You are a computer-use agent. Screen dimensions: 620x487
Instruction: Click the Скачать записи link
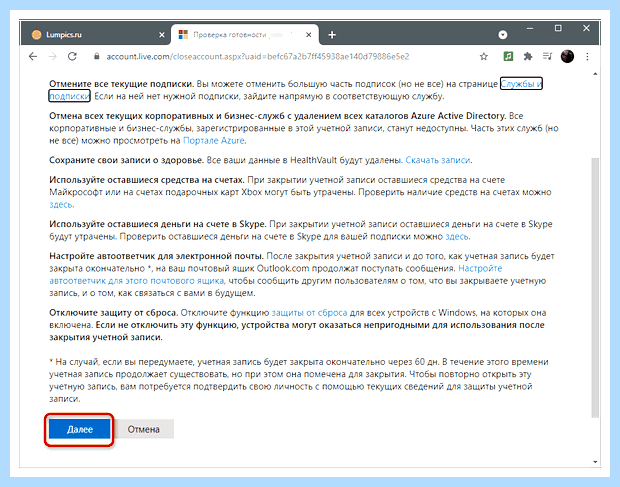438,160
